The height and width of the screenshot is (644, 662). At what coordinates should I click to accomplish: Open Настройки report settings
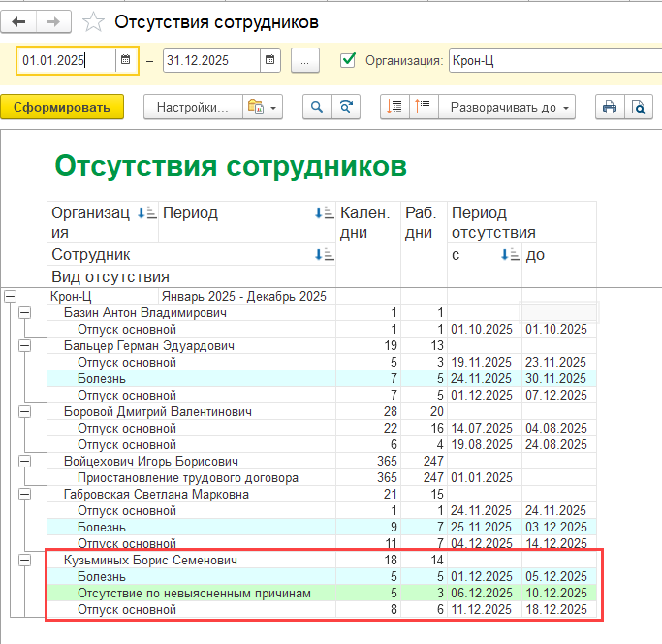(191, 107)
